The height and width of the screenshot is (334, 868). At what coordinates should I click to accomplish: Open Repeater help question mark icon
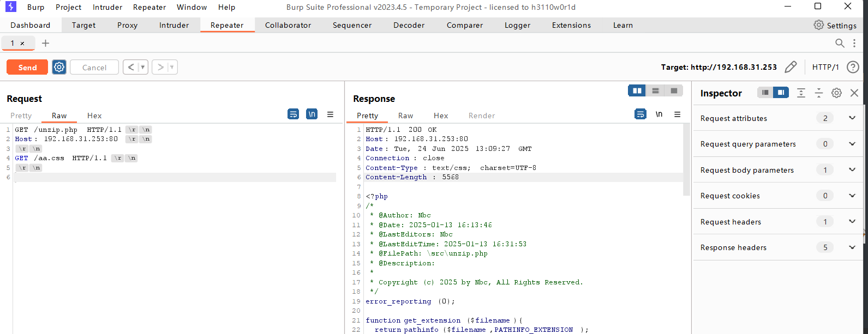(853, 67)
